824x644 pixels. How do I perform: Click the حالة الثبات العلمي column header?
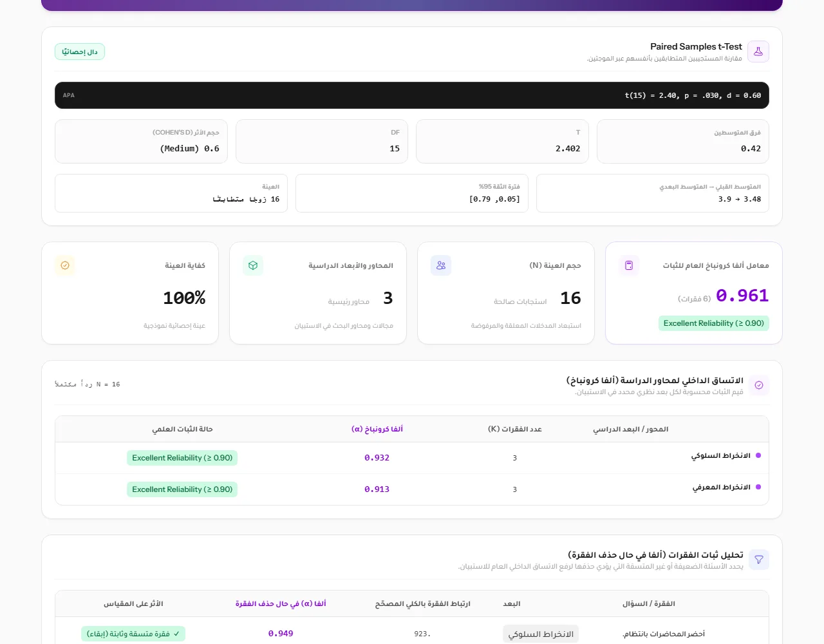tap(182, 429)
